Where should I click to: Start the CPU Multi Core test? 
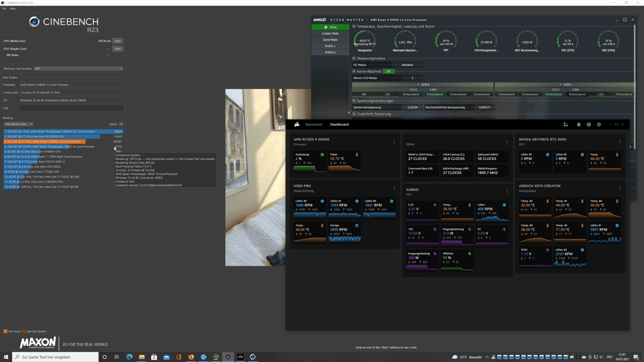pos(118,41)
